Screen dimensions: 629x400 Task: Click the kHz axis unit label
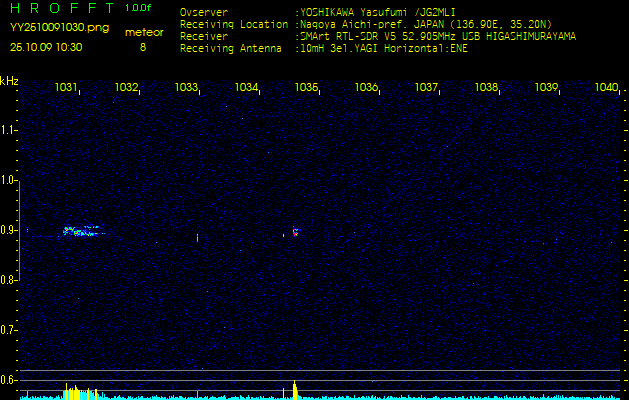pos(10,81)
